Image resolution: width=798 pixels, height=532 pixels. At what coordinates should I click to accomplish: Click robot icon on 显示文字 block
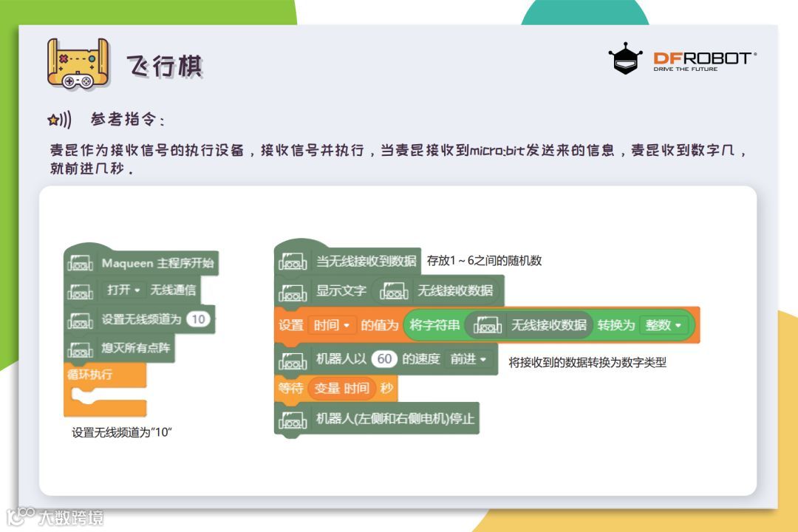292,292
